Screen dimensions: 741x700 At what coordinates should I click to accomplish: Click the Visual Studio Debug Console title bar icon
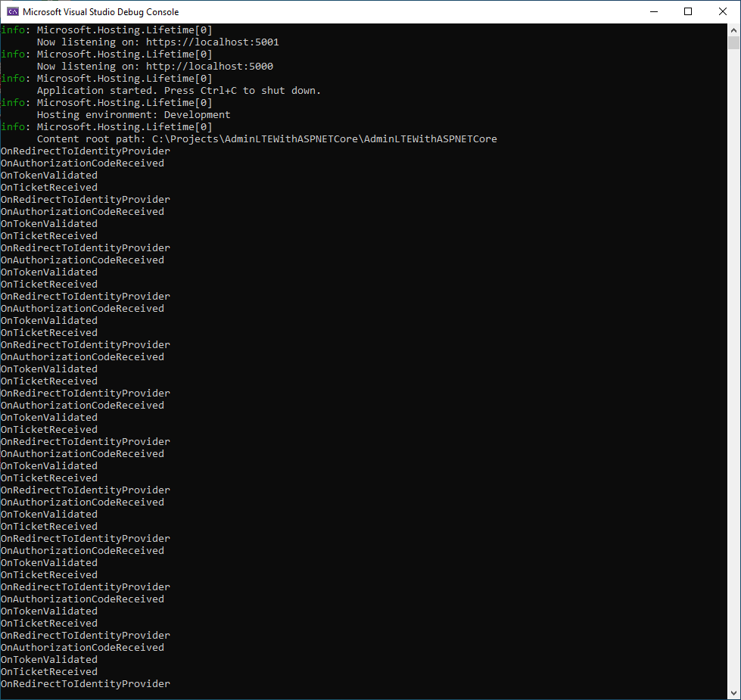click(11, 11)
